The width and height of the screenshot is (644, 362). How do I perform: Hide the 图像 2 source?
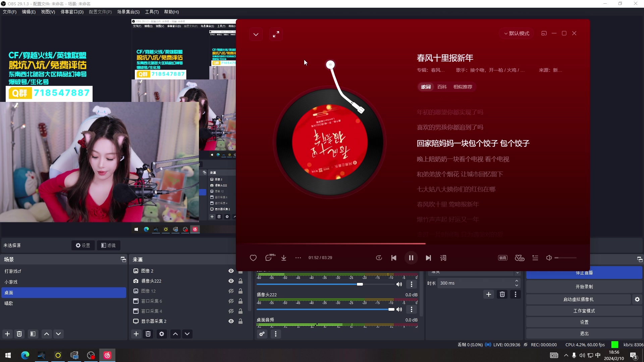coord(231,271)
